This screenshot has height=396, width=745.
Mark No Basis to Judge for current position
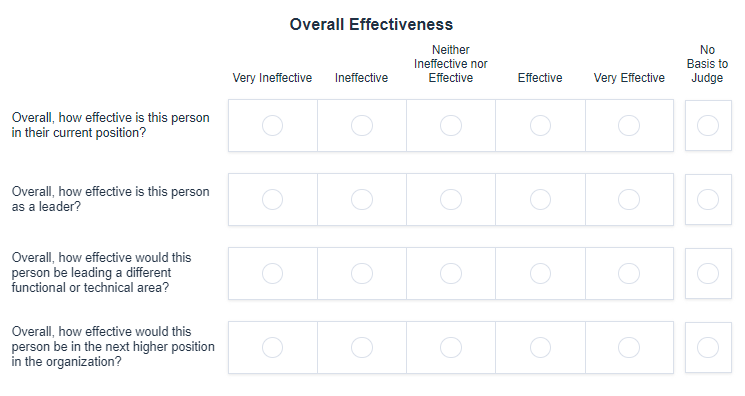(707, 126)
